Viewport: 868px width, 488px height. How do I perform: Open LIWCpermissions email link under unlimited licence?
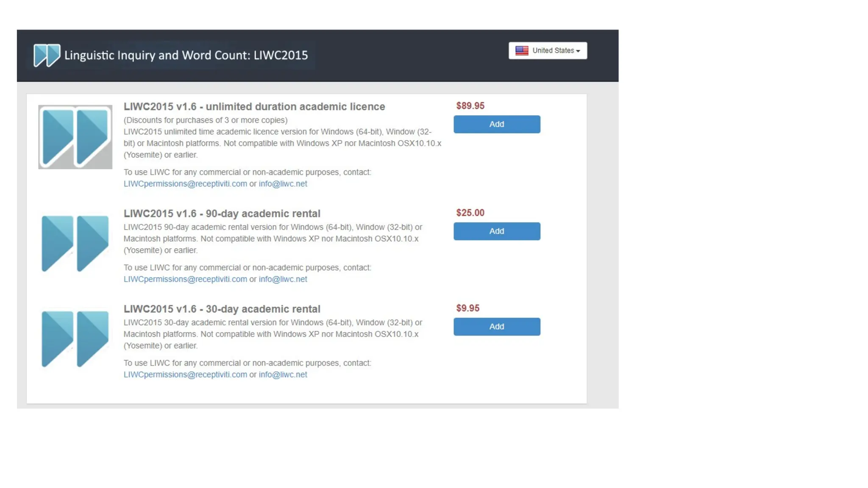coord(185,184)
